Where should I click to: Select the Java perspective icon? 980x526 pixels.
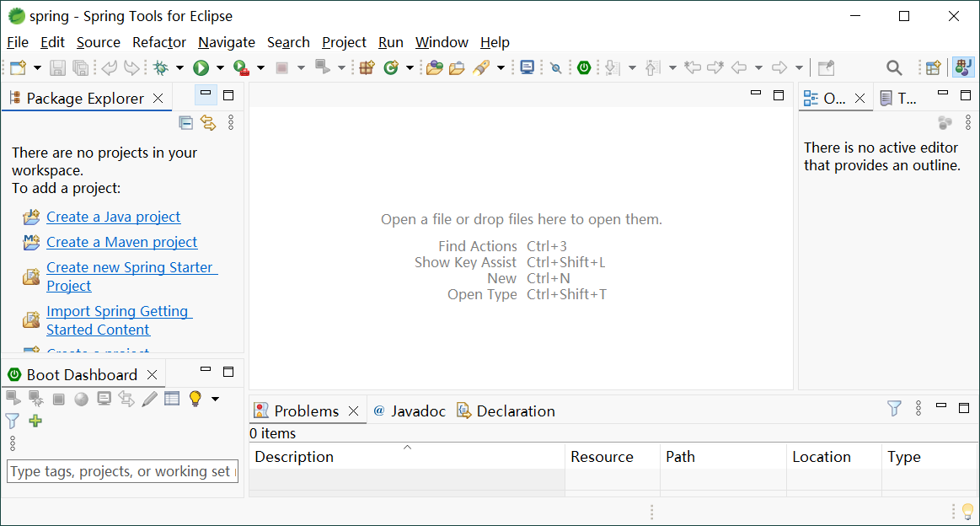point(963,67)
